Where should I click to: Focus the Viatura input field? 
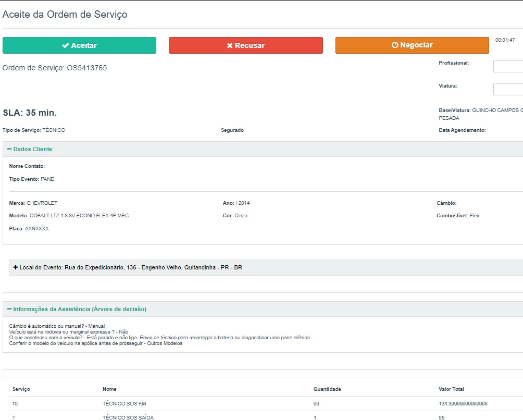(508, 89)
